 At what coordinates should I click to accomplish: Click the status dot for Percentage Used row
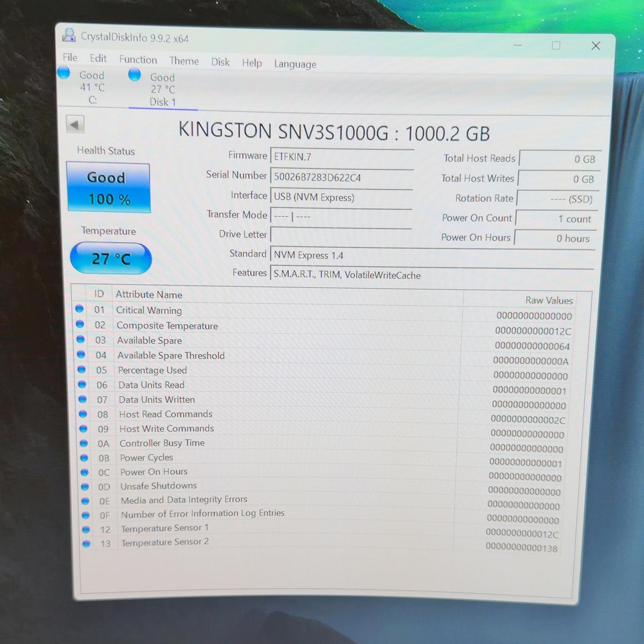[82, 369]
